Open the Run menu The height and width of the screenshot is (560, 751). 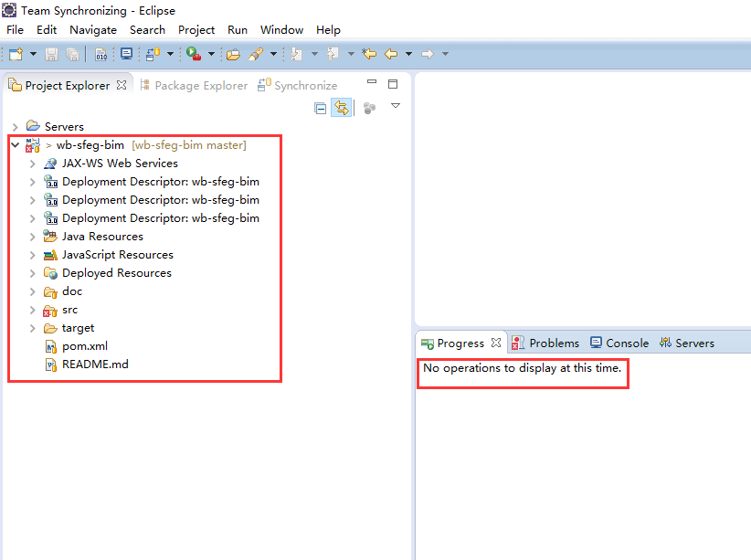(237, 30)
